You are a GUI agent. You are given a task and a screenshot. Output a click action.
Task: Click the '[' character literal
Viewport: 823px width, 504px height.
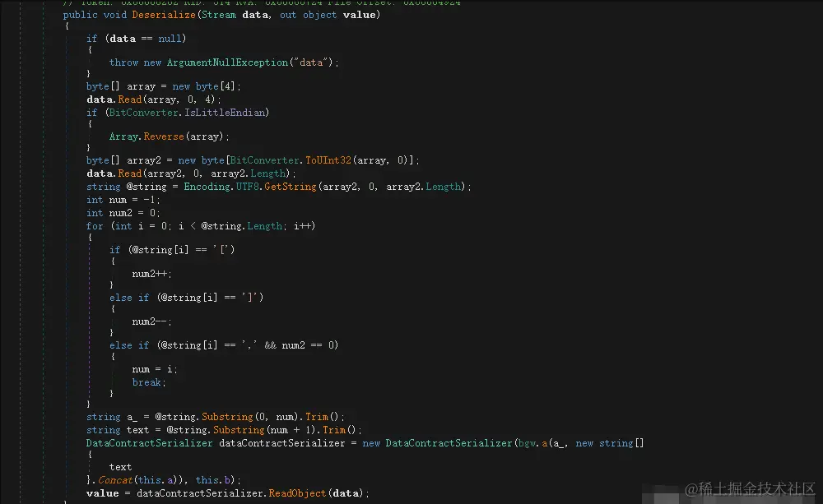(221, 250)
